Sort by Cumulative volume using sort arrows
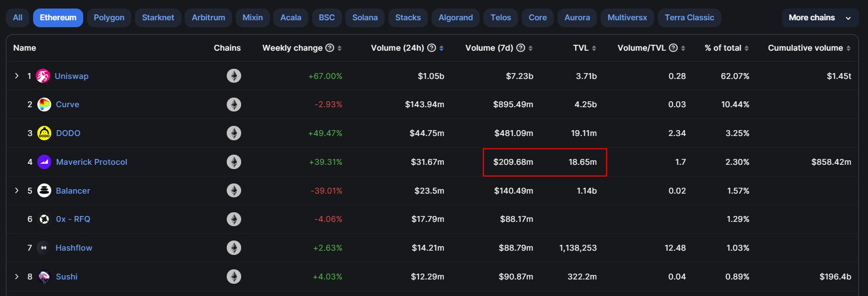This screenshot has width=868, height=296. click(849, 48)
